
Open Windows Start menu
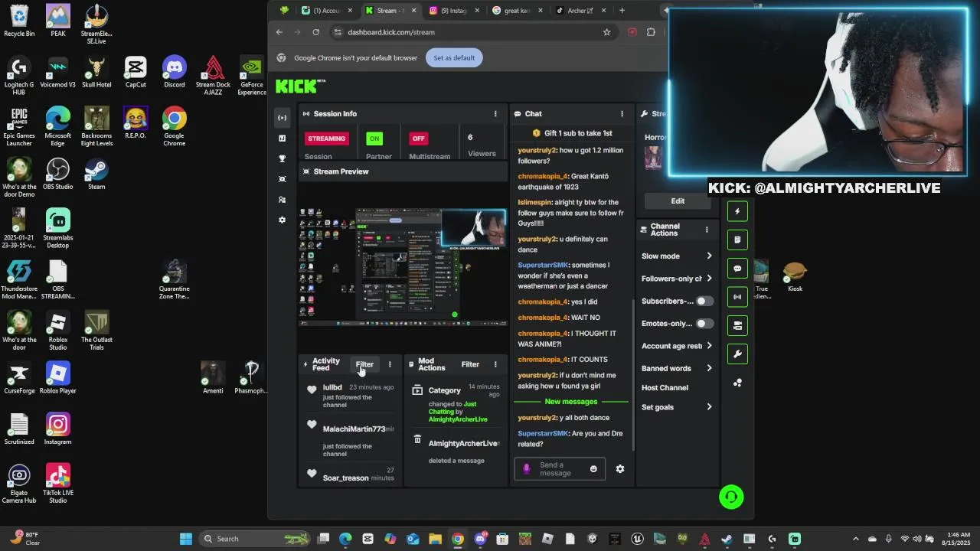[x=186, y=539]
